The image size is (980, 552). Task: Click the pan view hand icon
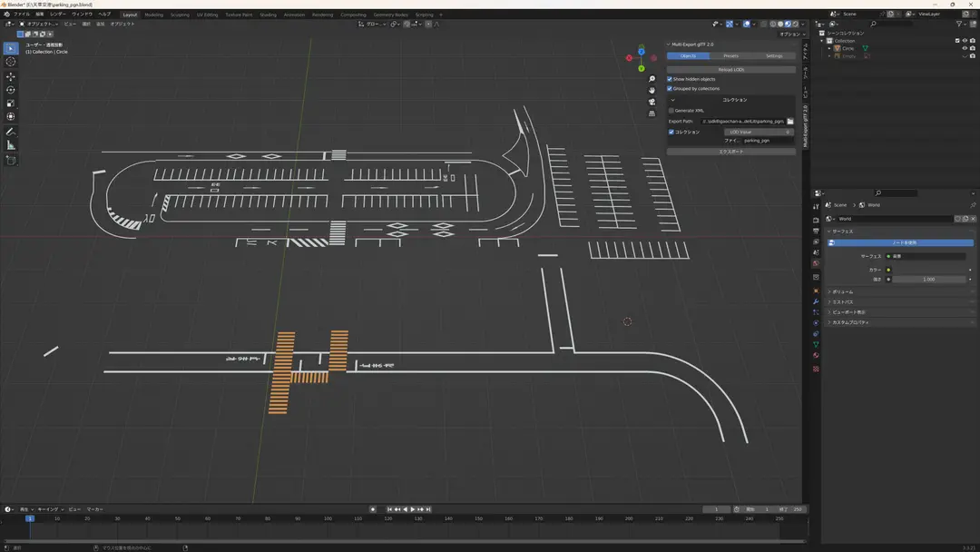coord(652,90)
